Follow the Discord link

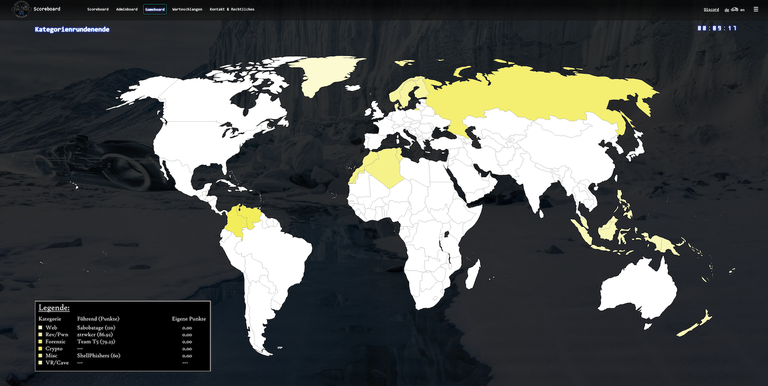[711, 9]
